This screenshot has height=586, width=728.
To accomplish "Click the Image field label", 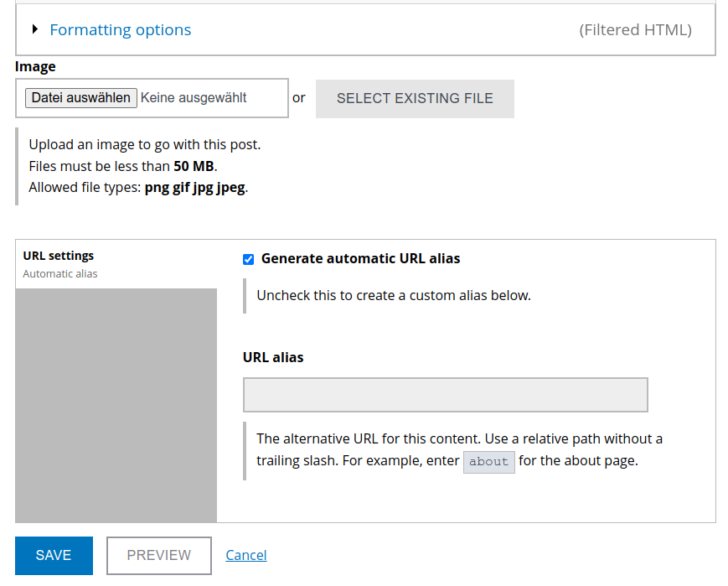I will [34, 66].
